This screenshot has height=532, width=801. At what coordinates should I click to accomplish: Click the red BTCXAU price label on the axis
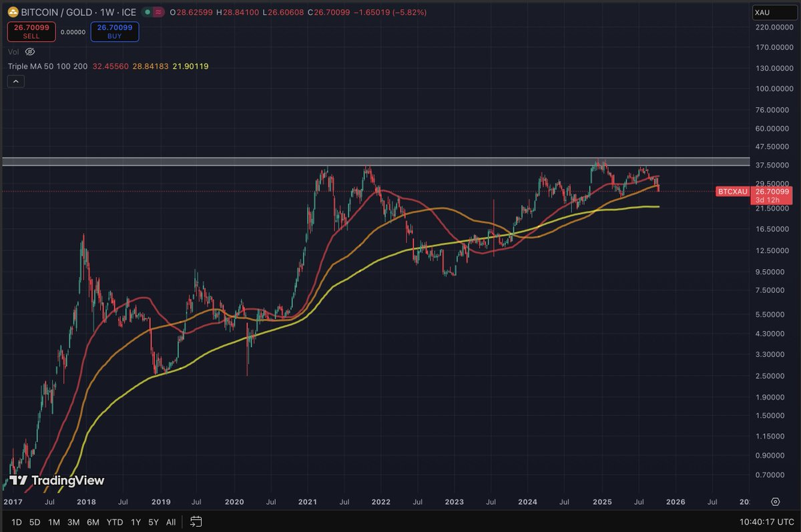click(x=733, y=192)
